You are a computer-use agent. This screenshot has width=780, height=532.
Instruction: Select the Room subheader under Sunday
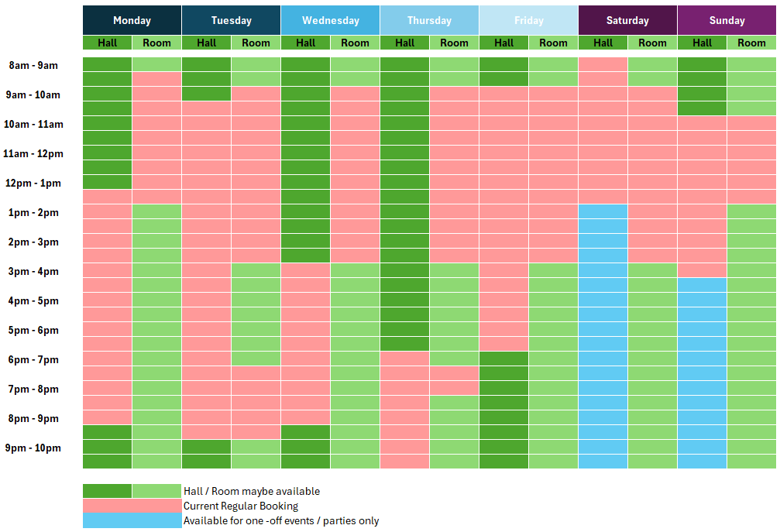(751, 43)
